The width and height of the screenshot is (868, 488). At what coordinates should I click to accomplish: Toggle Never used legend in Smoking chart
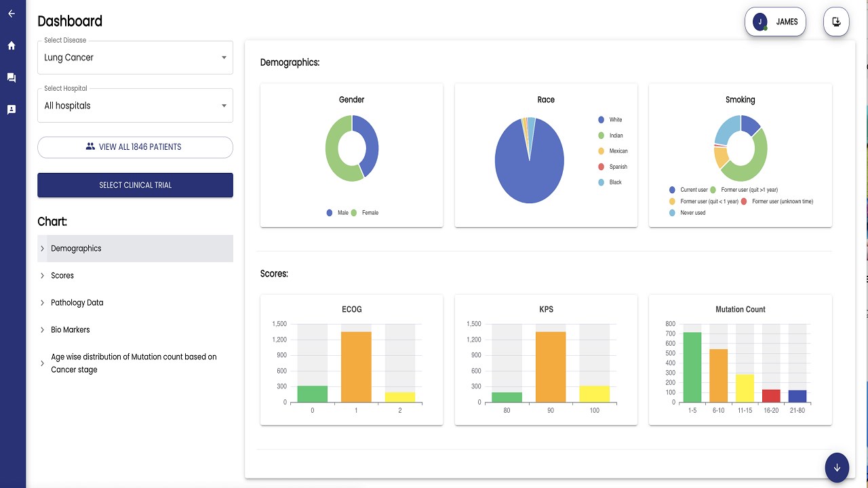pos(687,213)
